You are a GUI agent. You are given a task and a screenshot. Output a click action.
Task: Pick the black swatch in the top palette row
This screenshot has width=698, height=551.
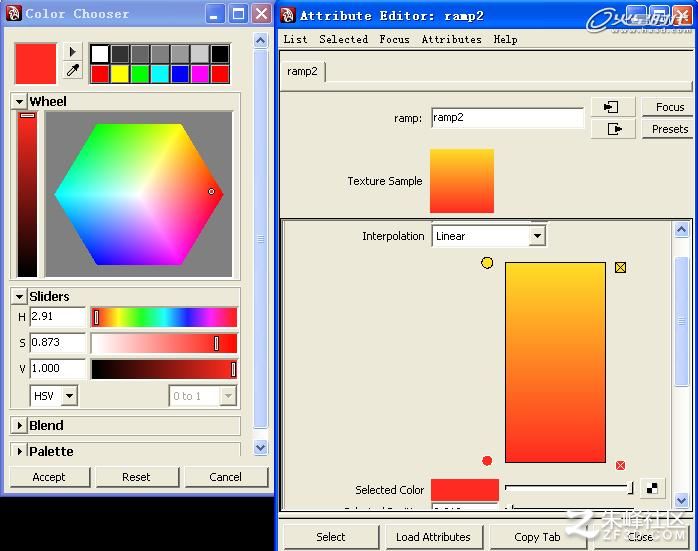(220, 54)
